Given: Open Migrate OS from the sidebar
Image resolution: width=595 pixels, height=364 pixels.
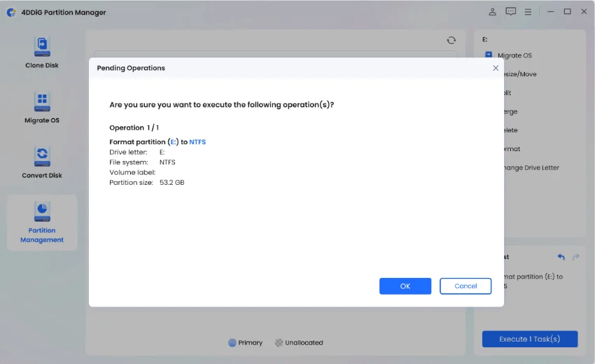Looking at the screenshot, I should pos(42,108).
